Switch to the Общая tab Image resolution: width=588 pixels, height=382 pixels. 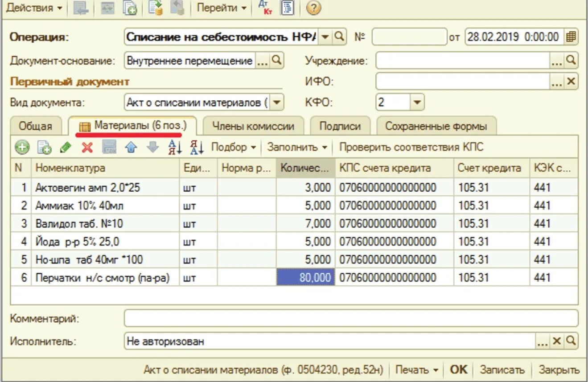[35, 126]
